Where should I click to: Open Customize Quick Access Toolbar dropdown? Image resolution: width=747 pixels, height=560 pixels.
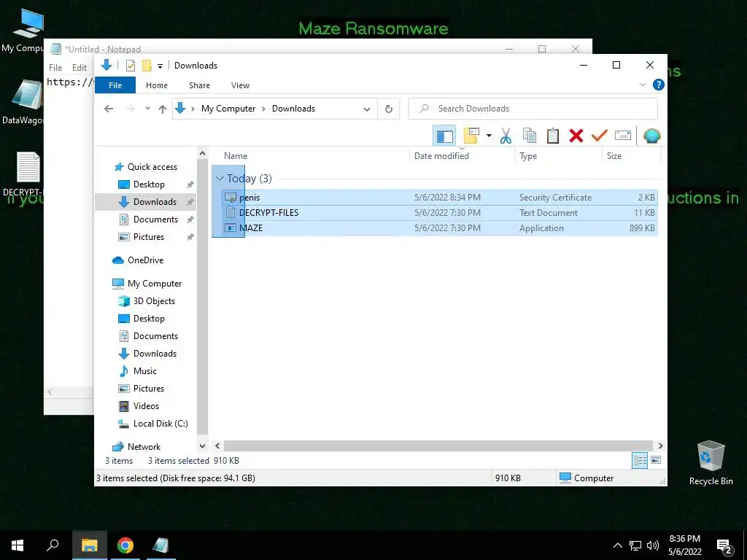[x=160, y=66]
